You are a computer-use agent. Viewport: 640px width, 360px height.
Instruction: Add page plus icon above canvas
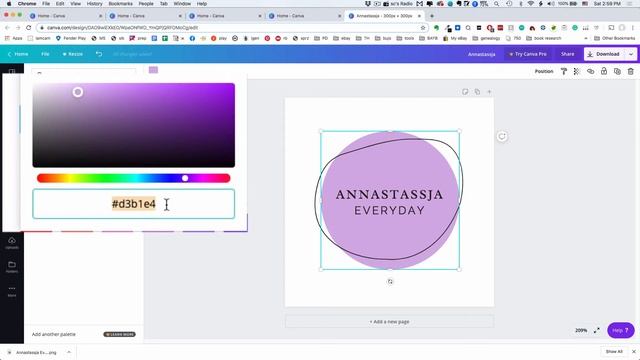(489, 91)
